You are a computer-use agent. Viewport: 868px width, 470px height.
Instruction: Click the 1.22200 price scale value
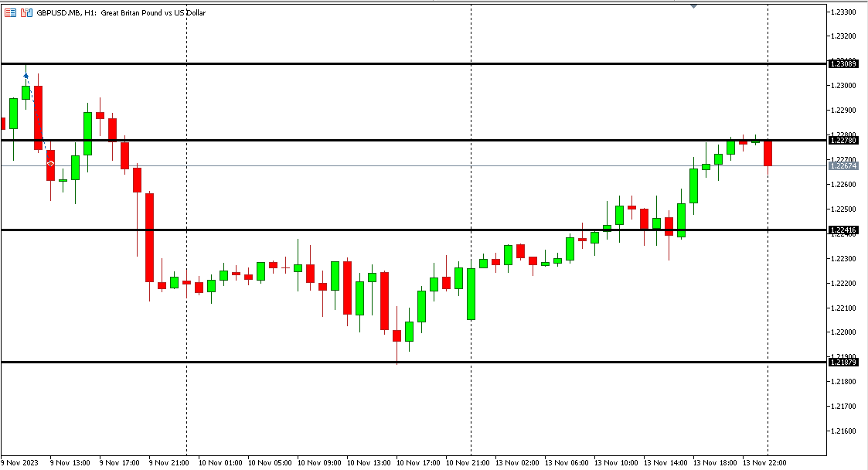point(844,284)
